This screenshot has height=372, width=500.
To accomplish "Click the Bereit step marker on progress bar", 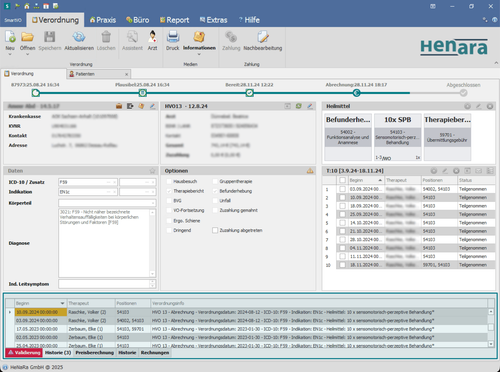I will [x=250, y=93].
